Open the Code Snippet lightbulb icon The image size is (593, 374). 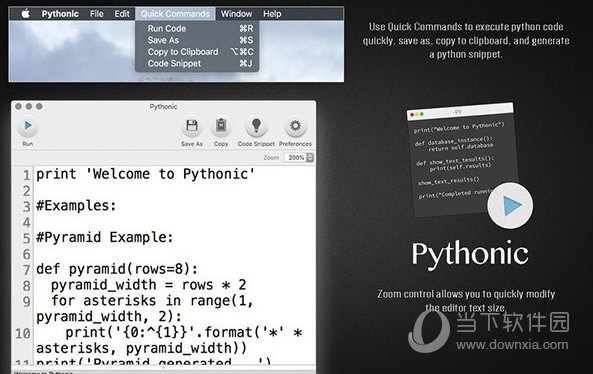(x=256, y=126)
